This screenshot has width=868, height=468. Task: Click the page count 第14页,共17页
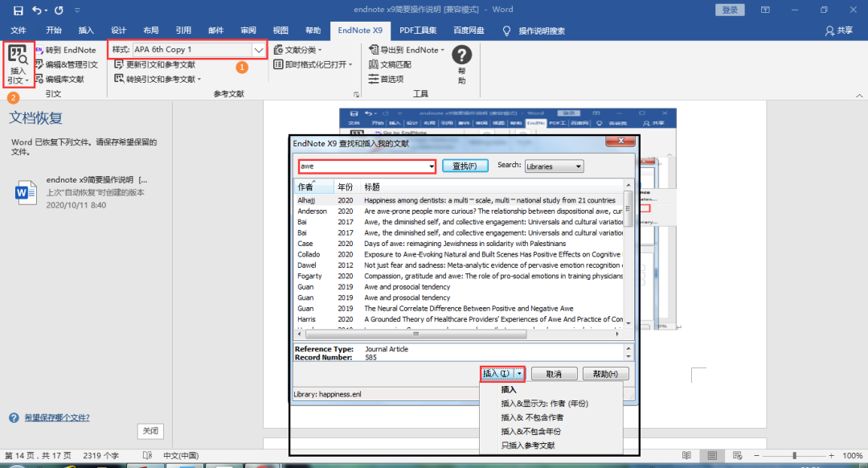pyautogui.click(x=39, y=456)
